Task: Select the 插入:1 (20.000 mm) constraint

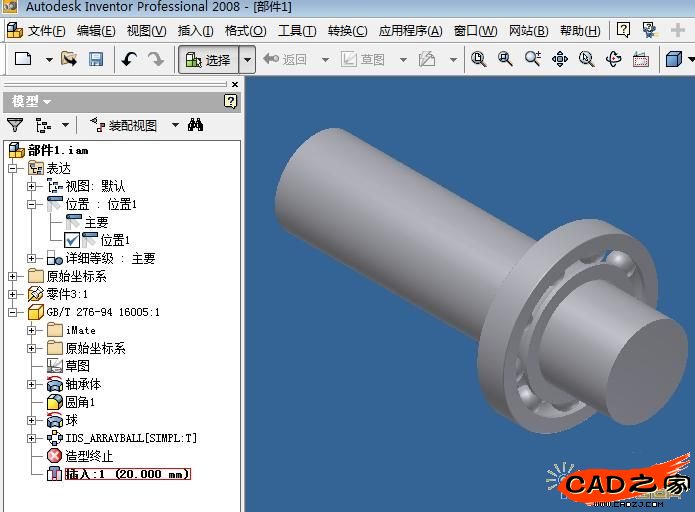Action: [128, 474]
